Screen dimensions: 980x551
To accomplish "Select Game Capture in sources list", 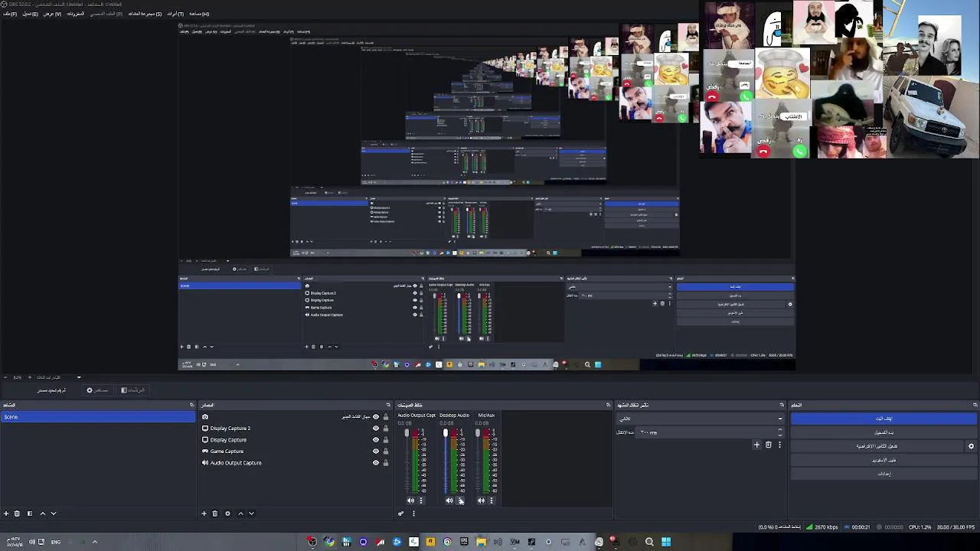I will coord(227,452).
